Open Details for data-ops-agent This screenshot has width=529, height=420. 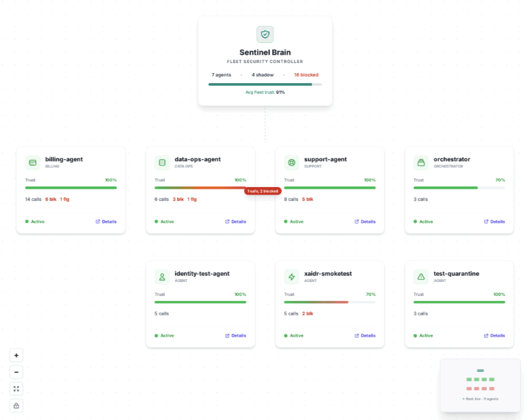pyautogui.click(x=236, y=222)
